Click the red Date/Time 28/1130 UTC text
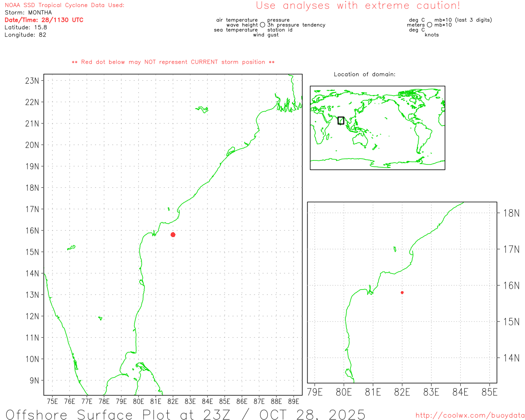525x420 pixels. [x=44, y=20]
